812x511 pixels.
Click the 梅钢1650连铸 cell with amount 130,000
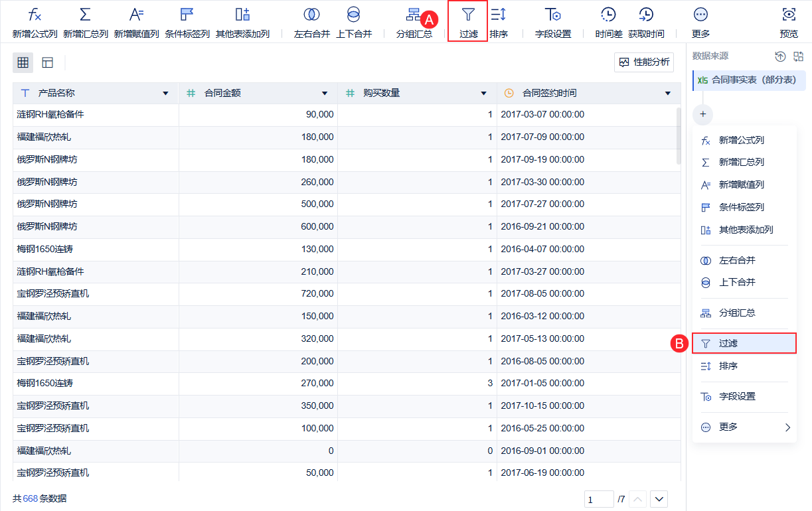[96, 249]
